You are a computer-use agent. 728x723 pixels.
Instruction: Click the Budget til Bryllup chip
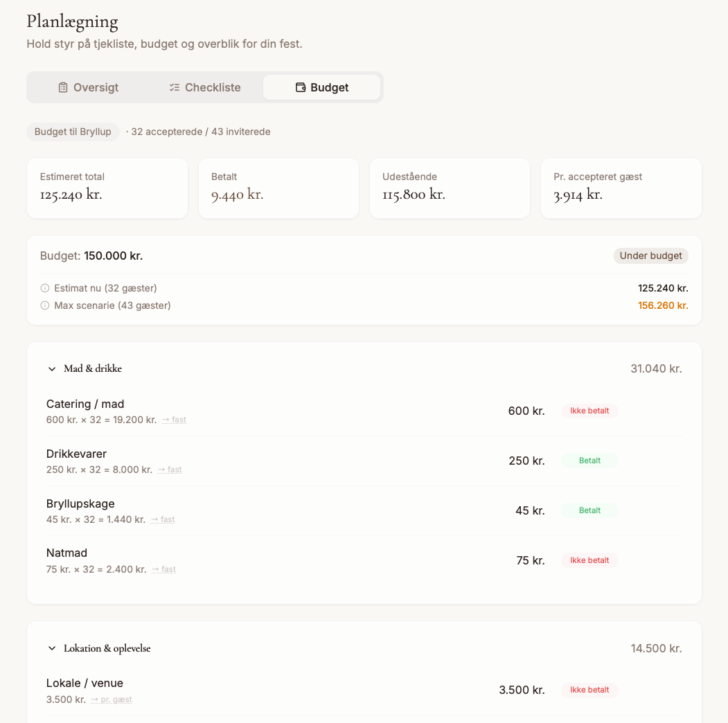pyautogui.click(x=73, y=132)
